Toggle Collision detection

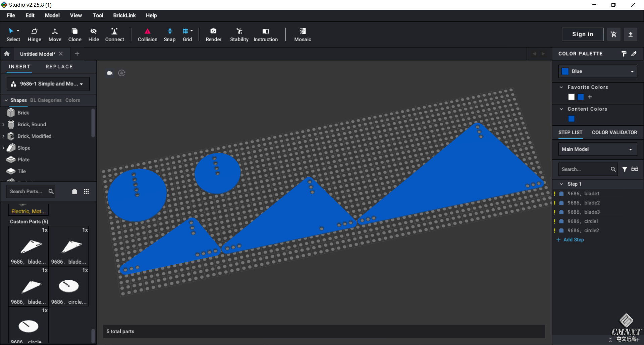click(x=148, y=35)
